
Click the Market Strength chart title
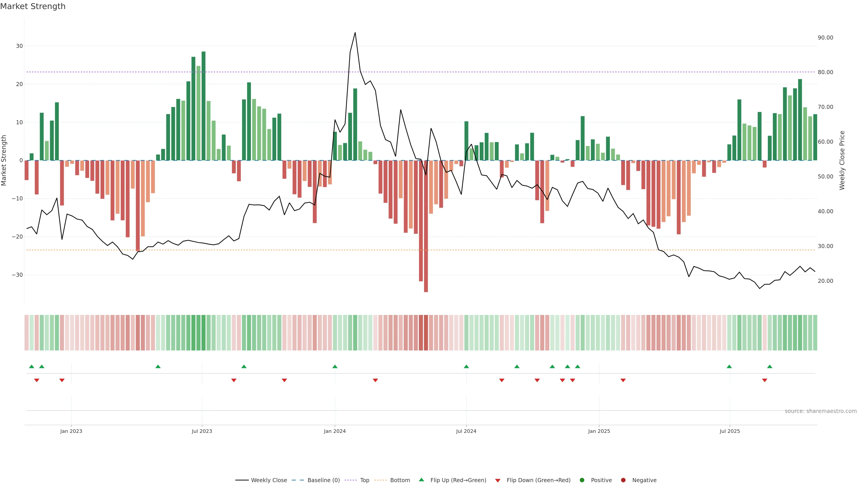(x=33, y=6)
